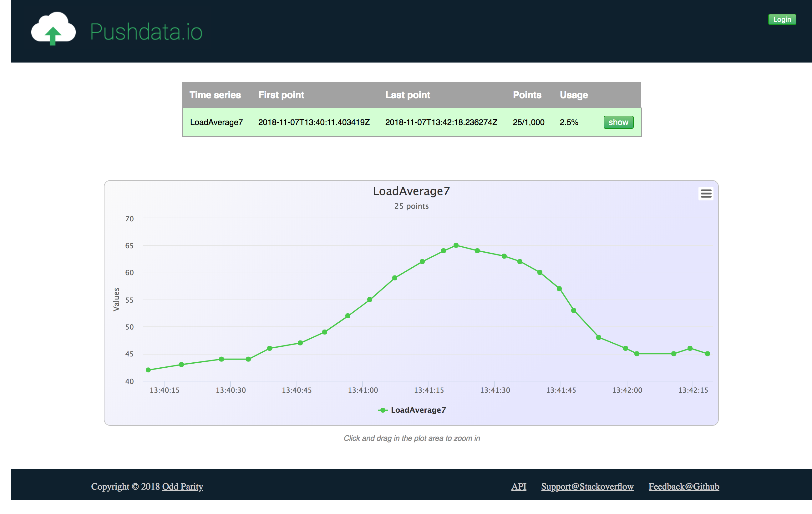Open the Support@Stackoverflow link
812x514 pixels.
pos(587,486)
